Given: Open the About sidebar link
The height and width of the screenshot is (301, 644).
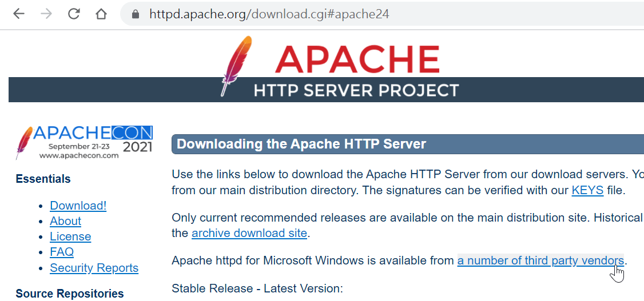Looking at the screenshot, I should point(65,221).
